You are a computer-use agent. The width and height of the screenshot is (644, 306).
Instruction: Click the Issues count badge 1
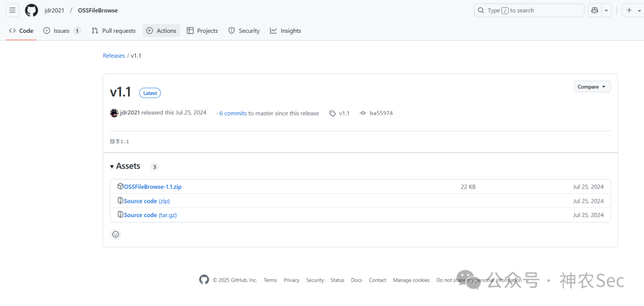(77, 31)
